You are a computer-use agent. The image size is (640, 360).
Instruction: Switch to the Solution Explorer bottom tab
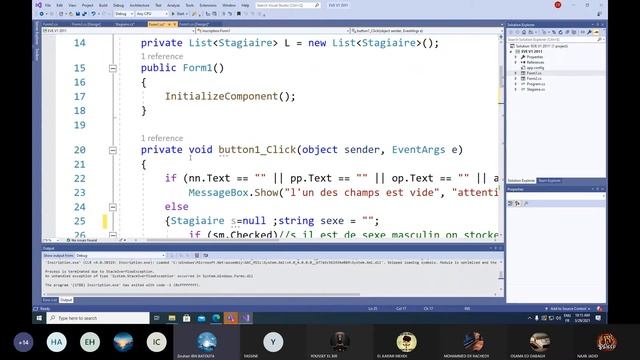point(521,180)
